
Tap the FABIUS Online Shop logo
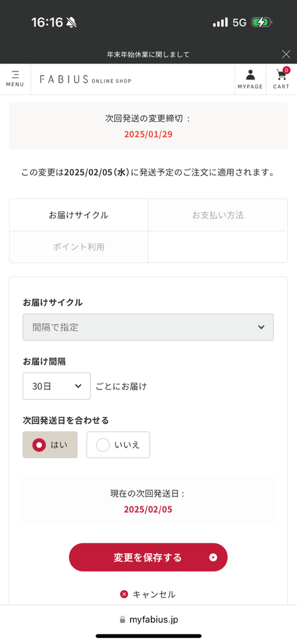coord(85,79)
